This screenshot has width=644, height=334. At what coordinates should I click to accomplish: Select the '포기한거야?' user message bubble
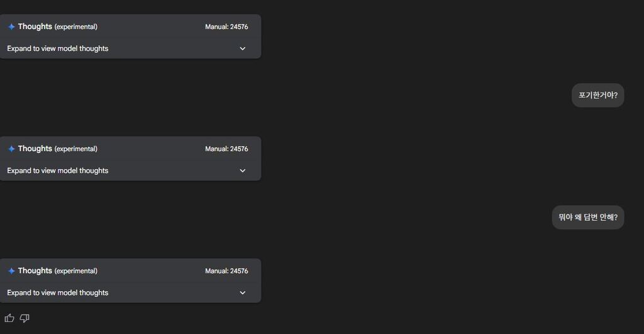597,96
